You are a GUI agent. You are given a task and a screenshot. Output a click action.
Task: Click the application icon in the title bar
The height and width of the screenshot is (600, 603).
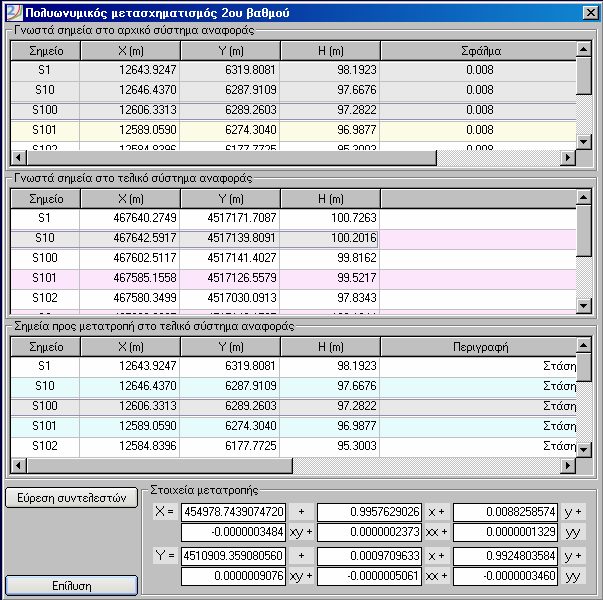click(x=14, y=13)
